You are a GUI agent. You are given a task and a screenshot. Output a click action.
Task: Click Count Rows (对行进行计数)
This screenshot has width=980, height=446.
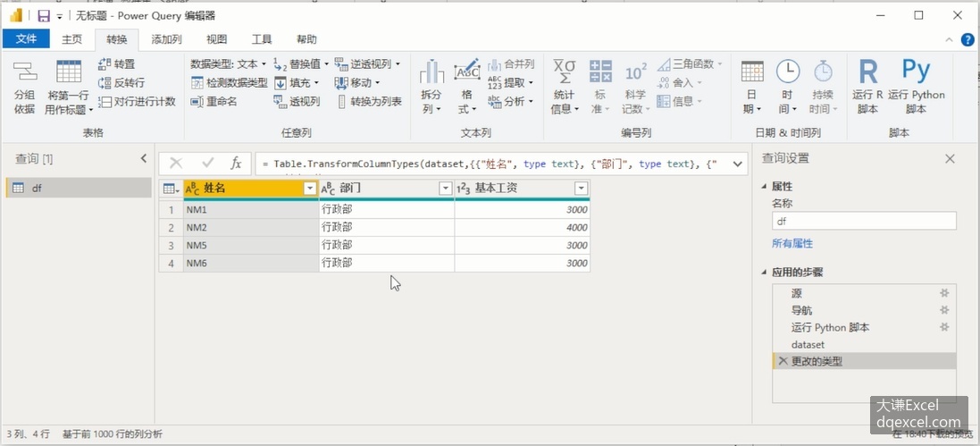coord(137,101)
